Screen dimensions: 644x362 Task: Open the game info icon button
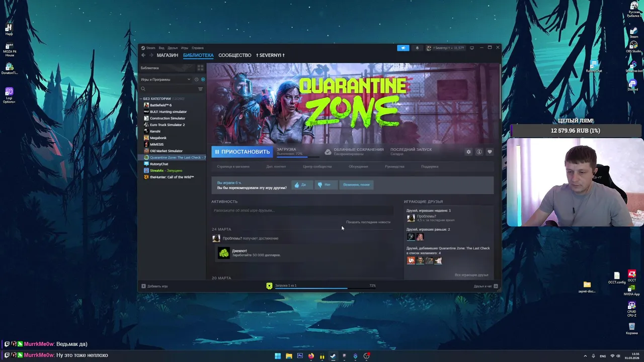coord(479,152)
